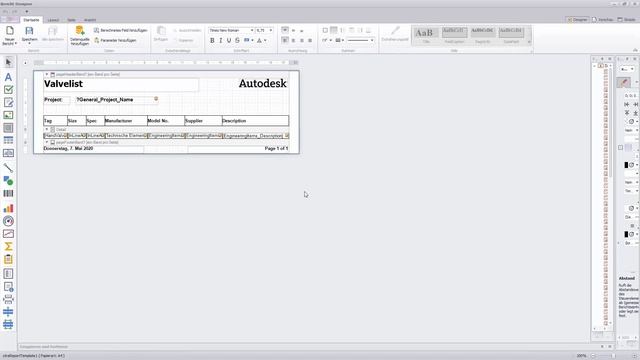Apply the DataField style
This screenshot has height=360, width=640.
click(x=511, y=35)
